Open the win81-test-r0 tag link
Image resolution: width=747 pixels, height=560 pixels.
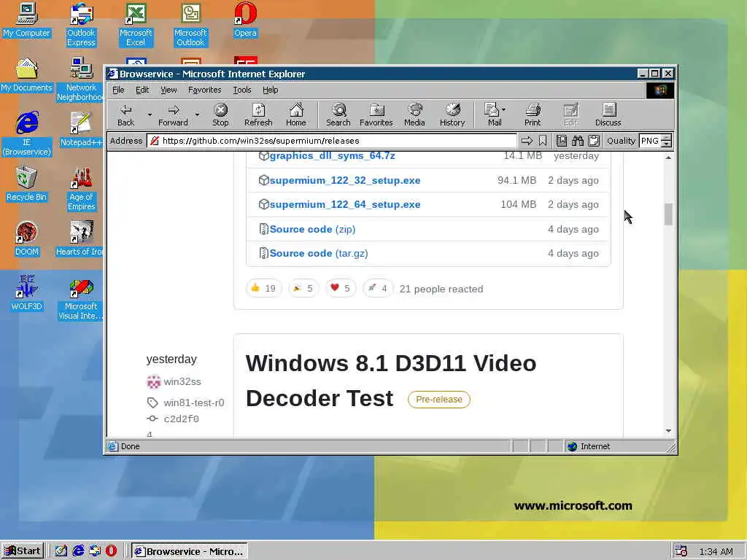point(194,402)
